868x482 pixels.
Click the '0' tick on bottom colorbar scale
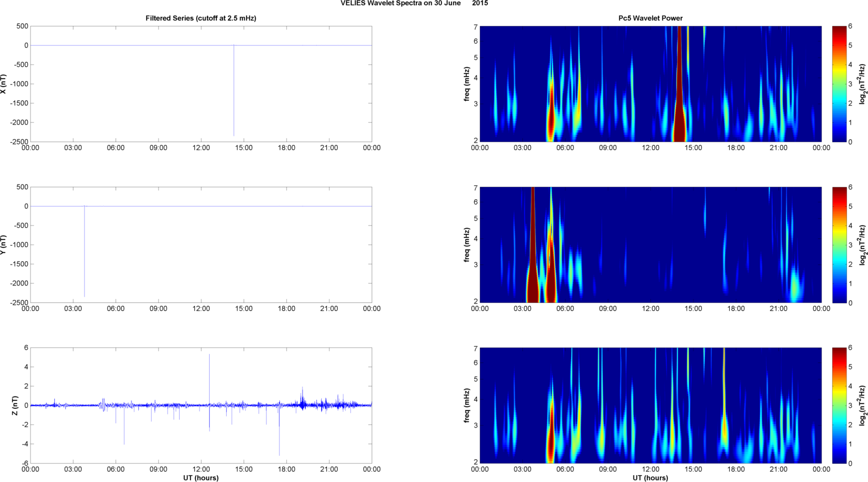tap(850, 463)
